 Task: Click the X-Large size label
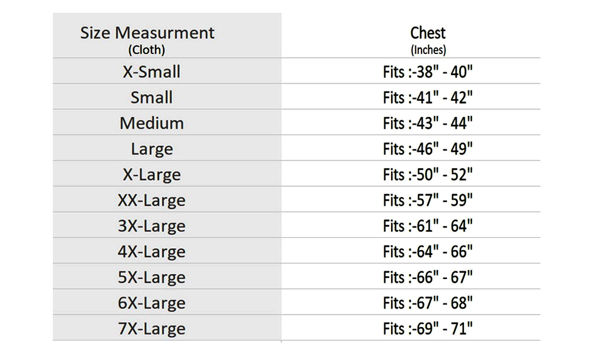pos(152,175)
